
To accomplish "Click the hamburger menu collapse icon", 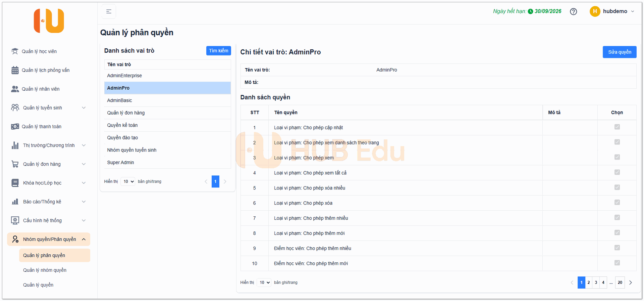I will [109, 11].
